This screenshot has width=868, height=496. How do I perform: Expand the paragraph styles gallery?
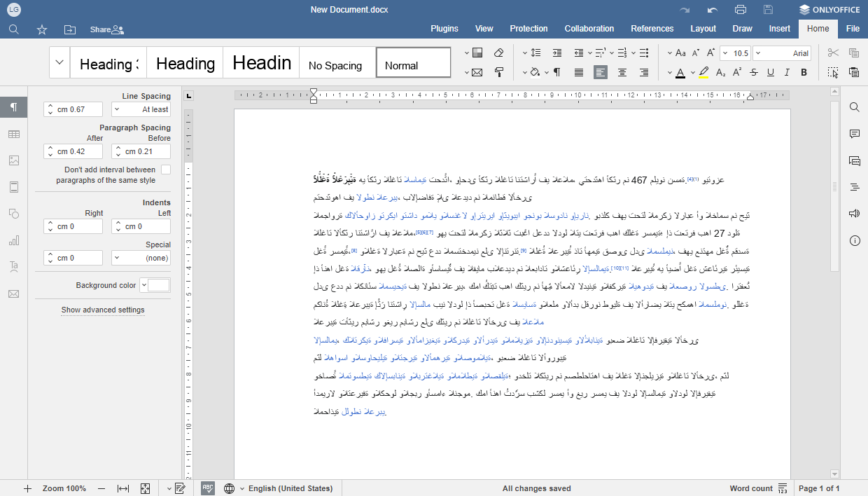point(59,62)
